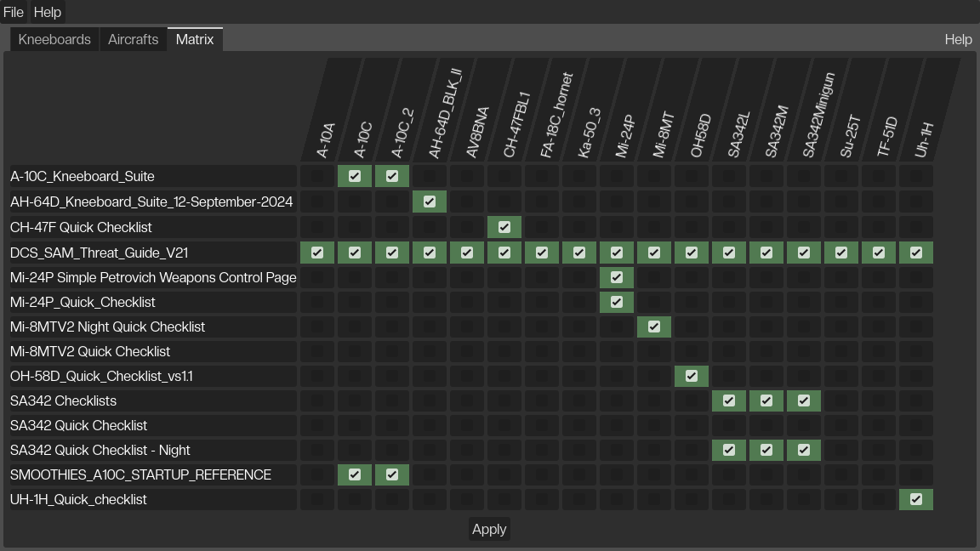Screen dimensions: 980x551
Task: Uncheck SMOOTHIES_A10C_STARTUP_REFERENCE for A-10C_2
Action: (x=392, y=474)
